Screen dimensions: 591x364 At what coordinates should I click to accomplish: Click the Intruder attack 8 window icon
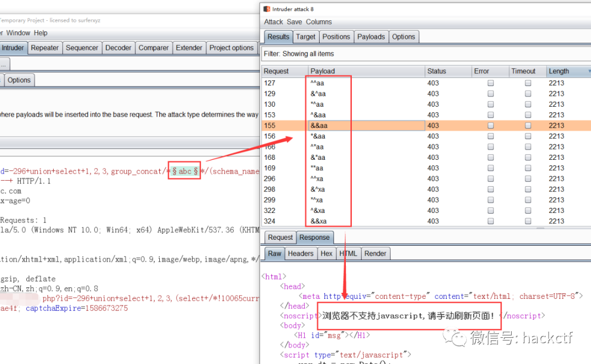tap(267, 9)
